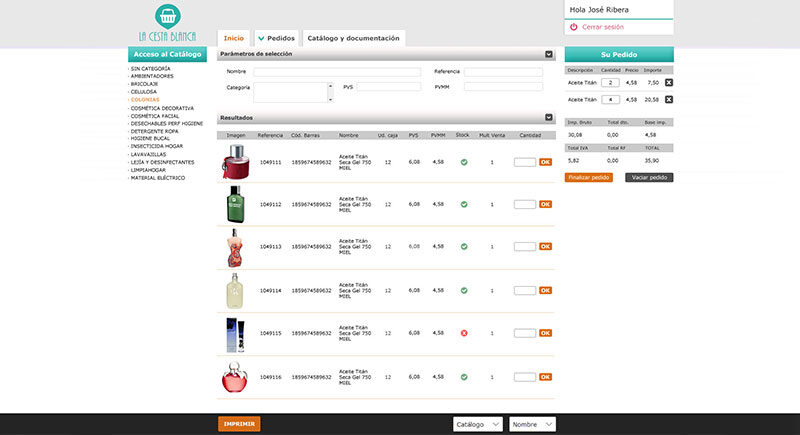Screen dimensions: 800x435
Task: Select the LAVAVAJILLAS category
Action: coord(148,155)
